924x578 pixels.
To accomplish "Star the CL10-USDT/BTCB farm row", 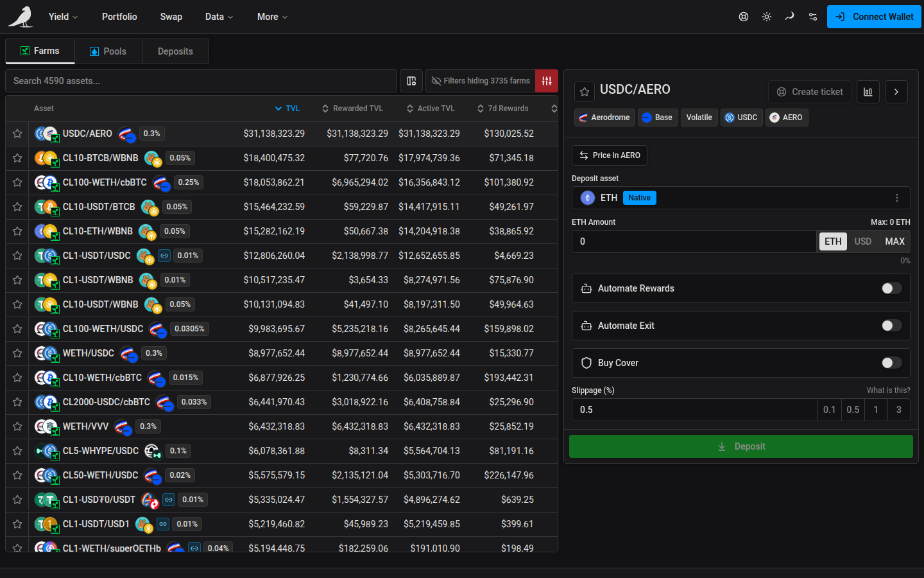I will click(x=17, y=207).
